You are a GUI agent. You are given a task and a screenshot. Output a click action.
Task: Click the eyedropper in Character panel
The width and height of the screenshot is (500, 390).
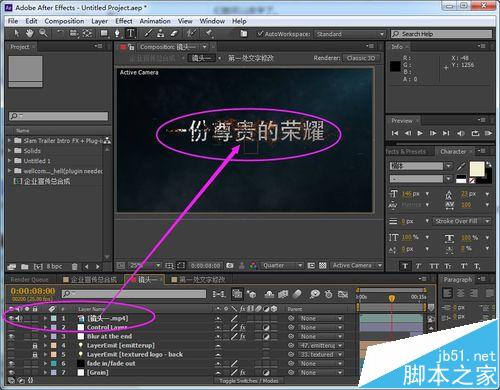tap(461, 166)
